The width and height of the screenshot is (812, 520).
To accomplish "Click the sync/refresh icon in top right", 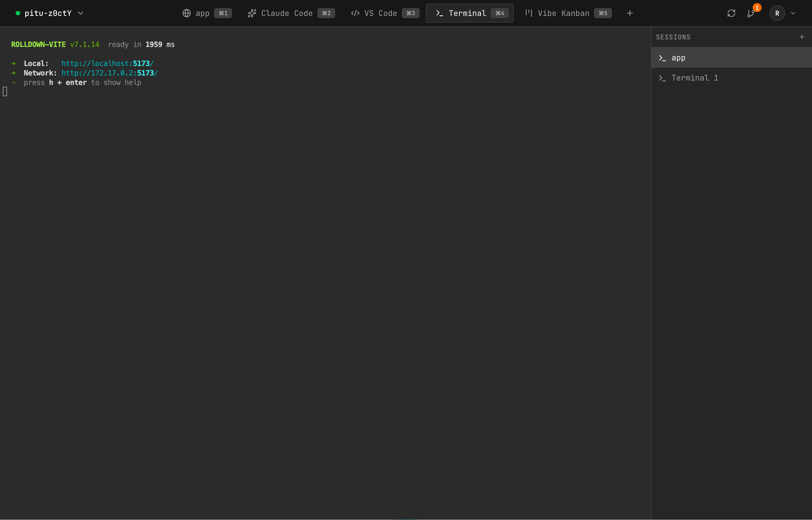I will point(731,13).
